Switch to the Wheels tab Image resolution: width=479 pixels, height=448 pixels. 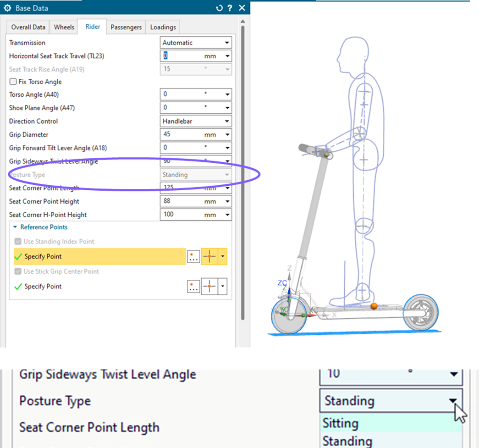click(64, 27)
